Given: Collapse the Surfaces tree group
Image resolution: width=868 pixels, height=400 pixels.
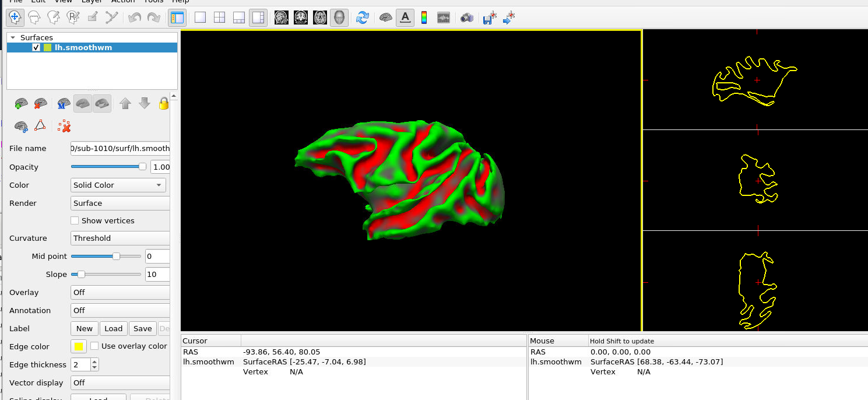Looking at the screenshot, I should point(13,37).
